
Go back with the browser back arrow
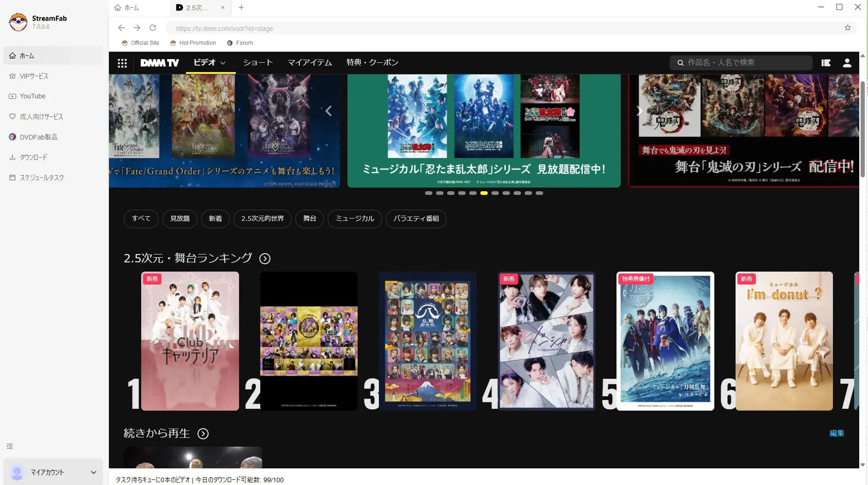[x=121, y=28]
